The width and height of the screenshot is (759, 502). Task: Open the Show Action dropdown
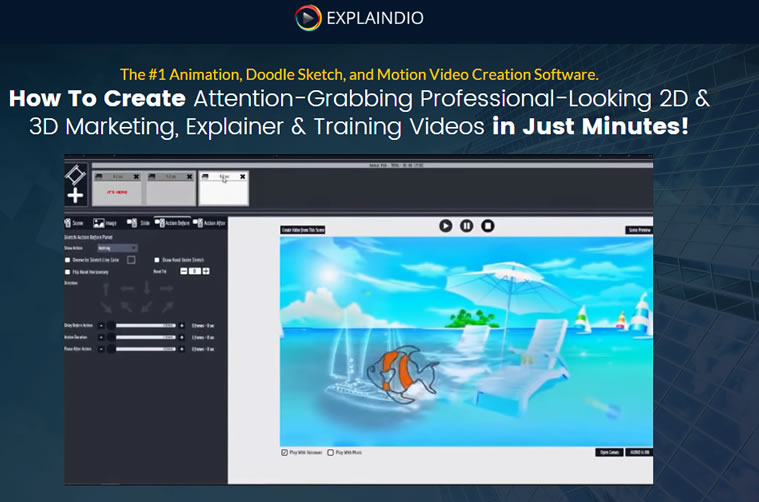pyautogui.click(x=117, y=248)
